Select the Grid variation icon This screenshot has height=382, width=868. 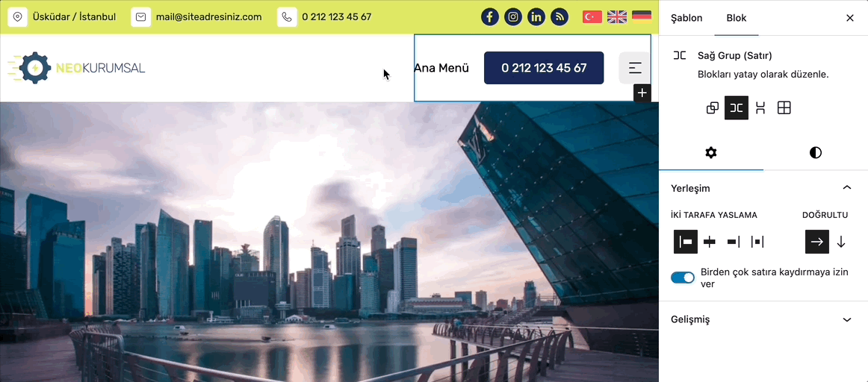click(784, 107)
